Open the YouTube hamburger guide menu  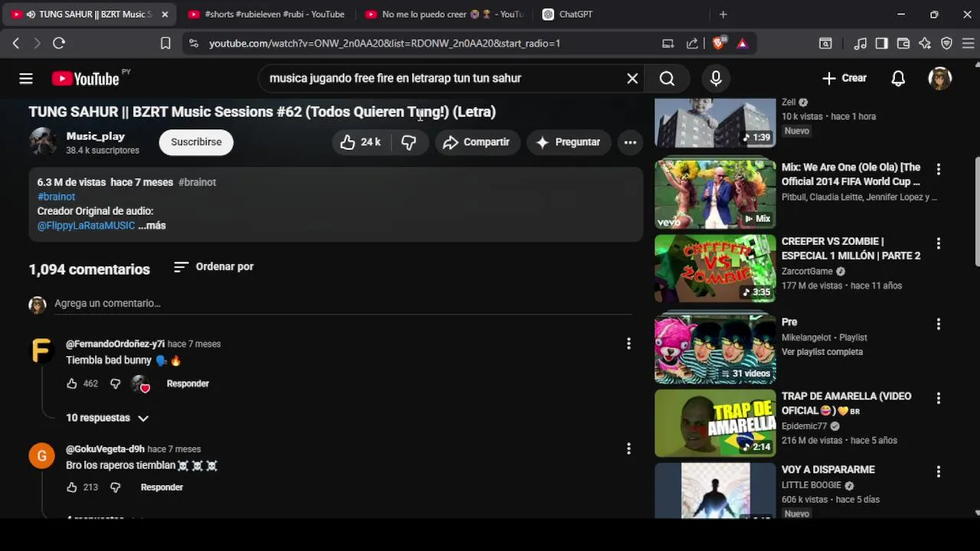click(26, 78)
